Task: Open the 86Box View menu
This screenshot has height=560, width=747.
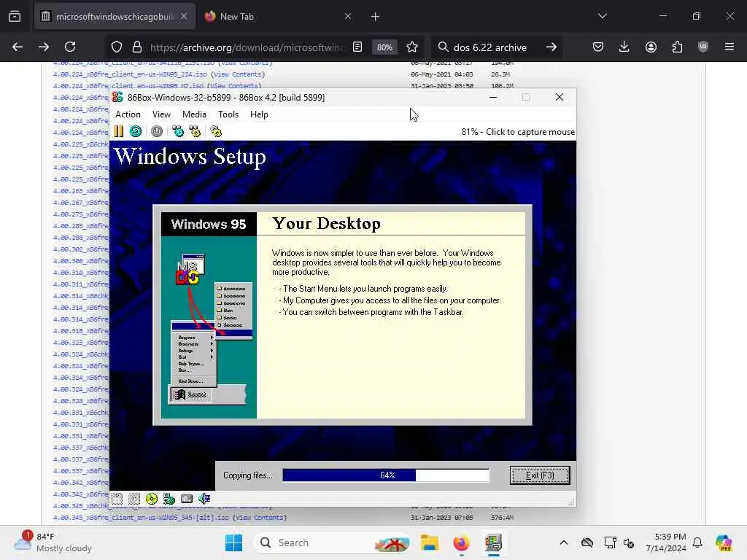Action: pyautogui.click(x=161, y=114)
